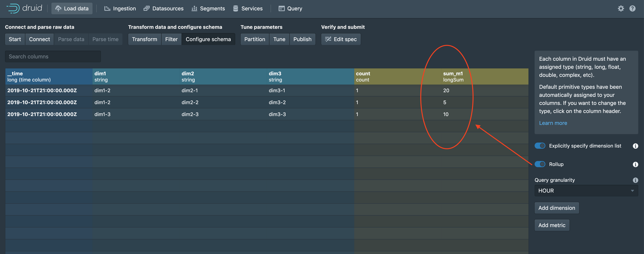Expand the Query granularity HOUR dropdown
Viewport: 644px width, 254px height.
click(586, 191)
